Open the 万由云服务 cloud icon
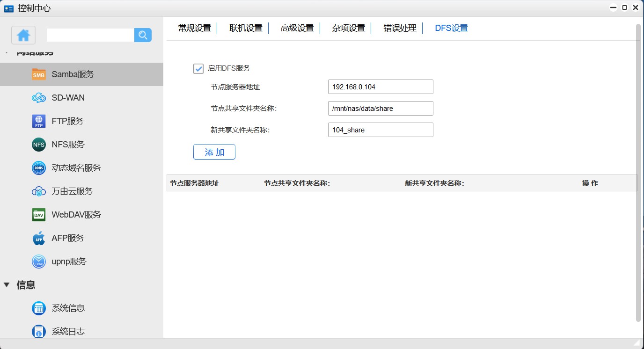This screenshot has height=349, width=644. point(39,191)
